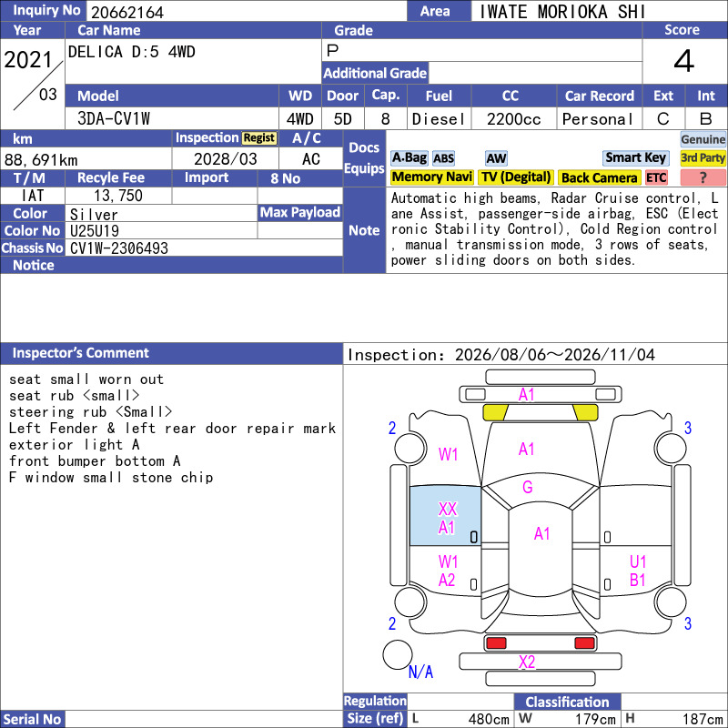Click the chassis number CV1W-2306493
Image resolution: width=728 pixels, height=728 pixels.
[119, 248]
